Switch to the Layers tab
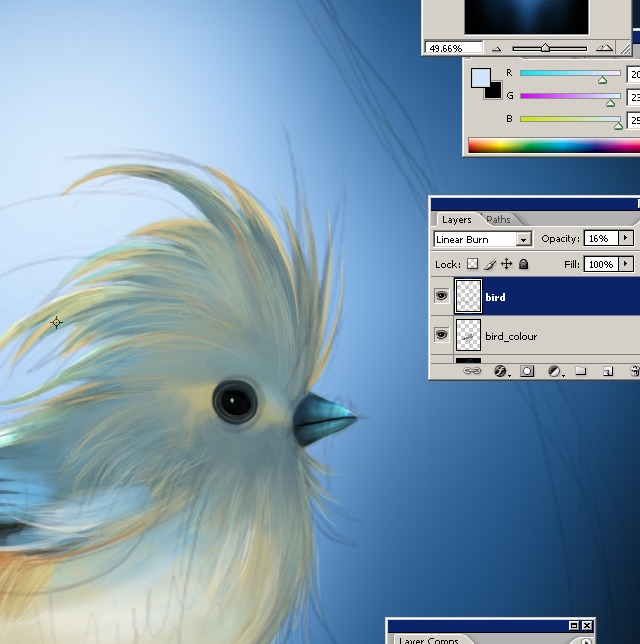Viewport: 640px width, 644px height. pyautogui.click(x=456, y=220)
